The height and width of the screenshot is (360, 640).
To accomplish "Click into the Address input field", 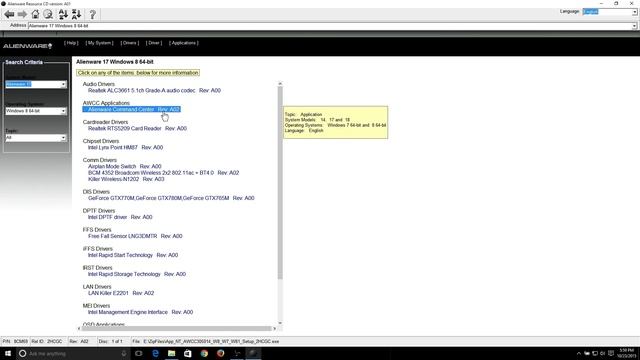I will 329,26.
